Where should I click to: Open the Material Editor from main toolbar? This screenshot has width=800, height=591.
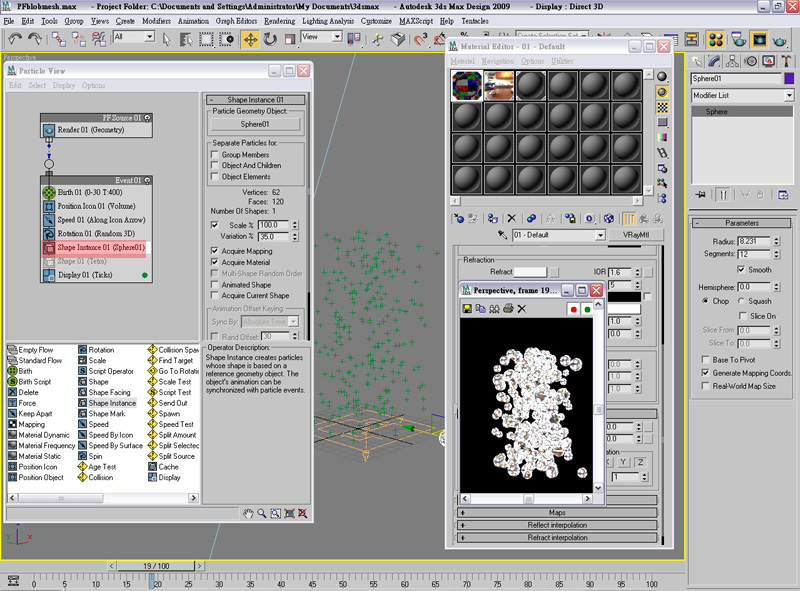(x=716, y=39)
